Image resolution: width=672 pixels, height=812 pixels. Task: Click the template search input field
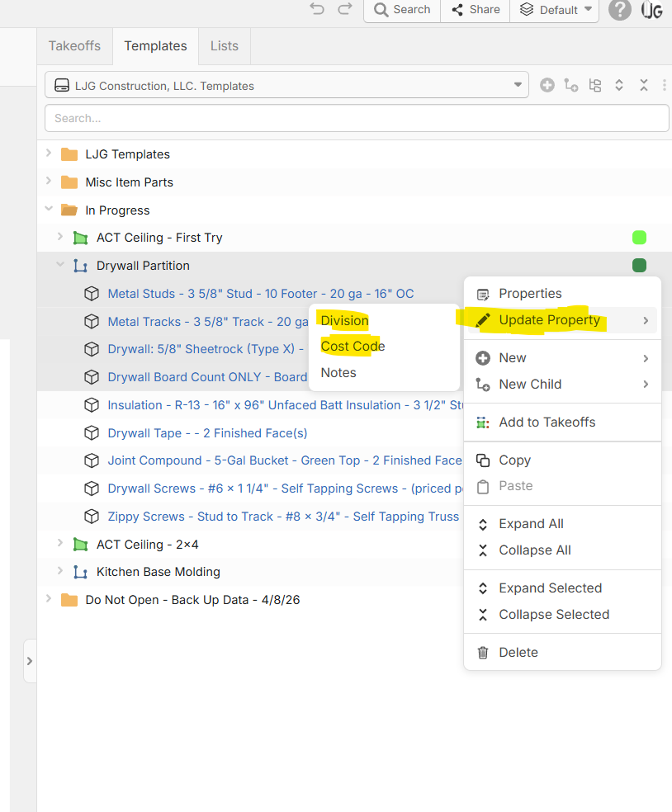coord(357,118)
